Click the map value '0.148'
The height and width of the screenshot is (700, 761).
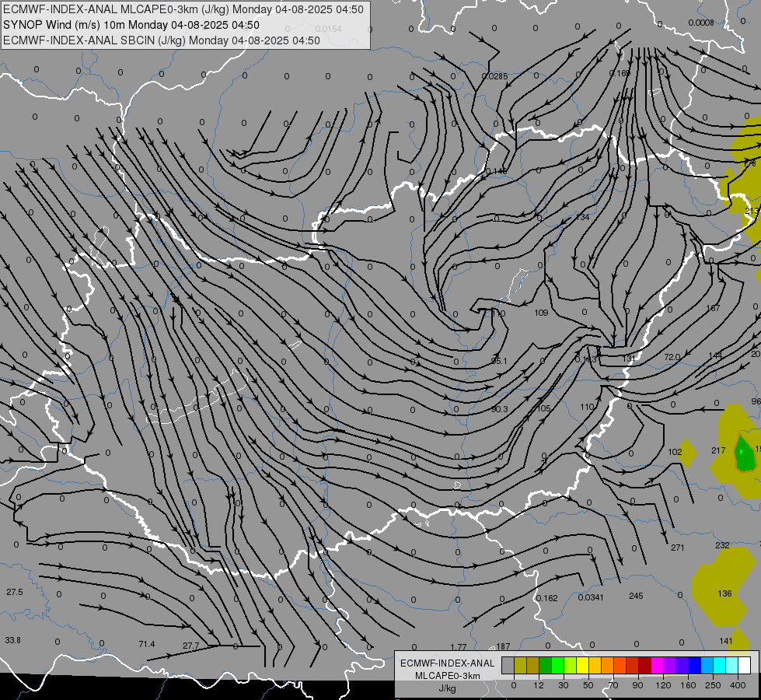[x=496, y=171]
